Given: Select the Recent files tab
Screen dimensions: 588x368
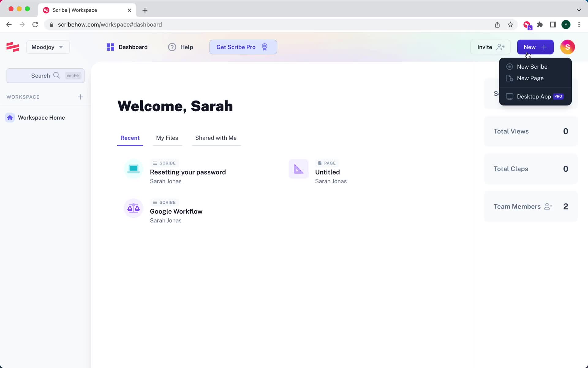Looking at the screenshot, I should [130, 137].
